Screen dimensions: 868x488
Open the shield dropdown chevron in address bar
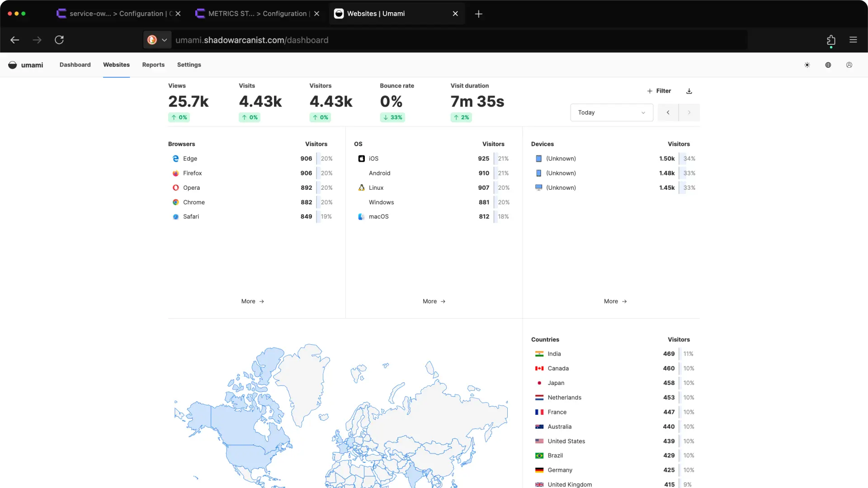click(165, 40)
